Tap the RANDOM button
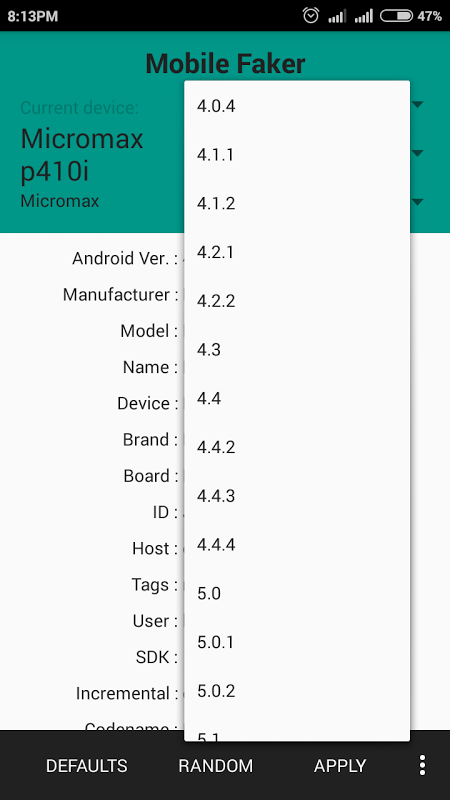Screen dimensions: 450x800 215,766
